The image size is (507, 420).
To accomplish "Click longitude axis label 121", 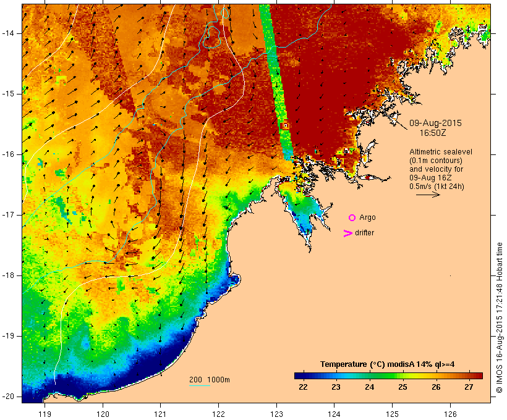I will tap(161, 414).
